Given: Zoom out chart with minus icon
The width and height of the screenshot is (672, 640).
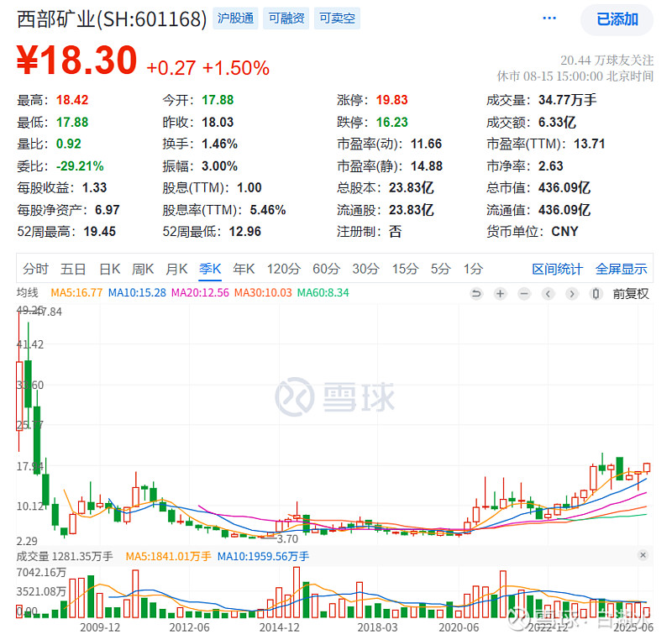Looking at the screenshot, I should pos(524,294).
